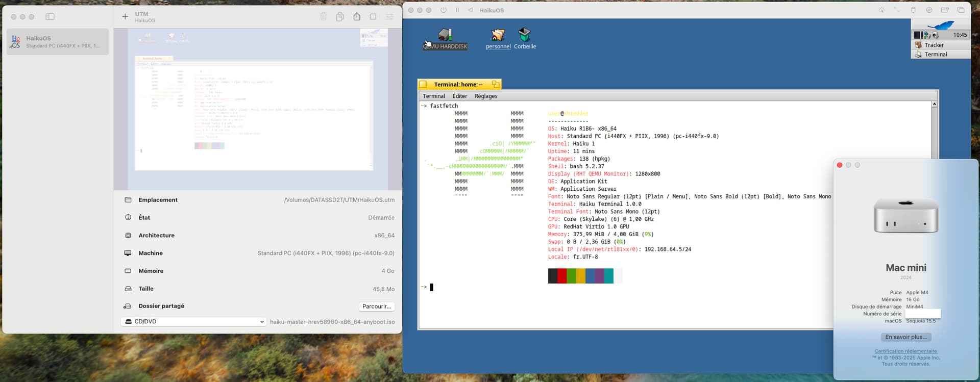Toggle the UTM sidebar visibility
This screenshot has width=980, height=382.
pos(50,17)
